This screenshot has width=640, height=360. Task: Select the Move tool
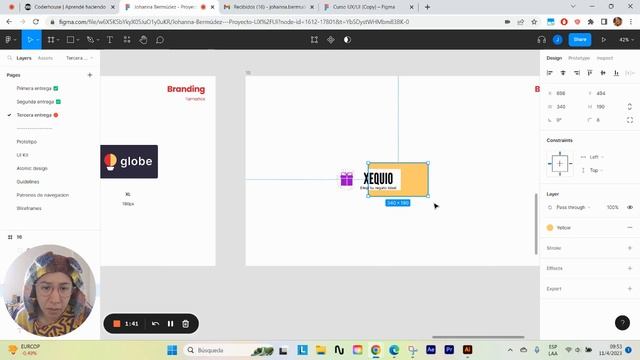click(29, 40)
